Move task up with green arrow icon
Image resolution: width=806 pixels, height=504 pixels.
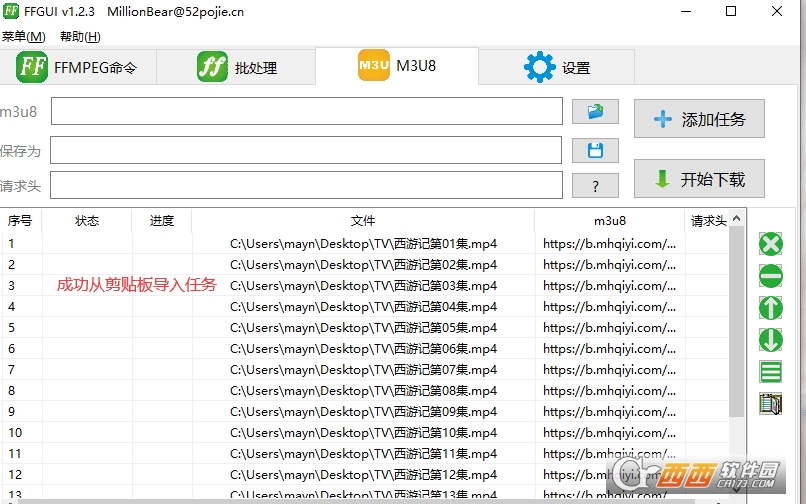tap(771, 309)
